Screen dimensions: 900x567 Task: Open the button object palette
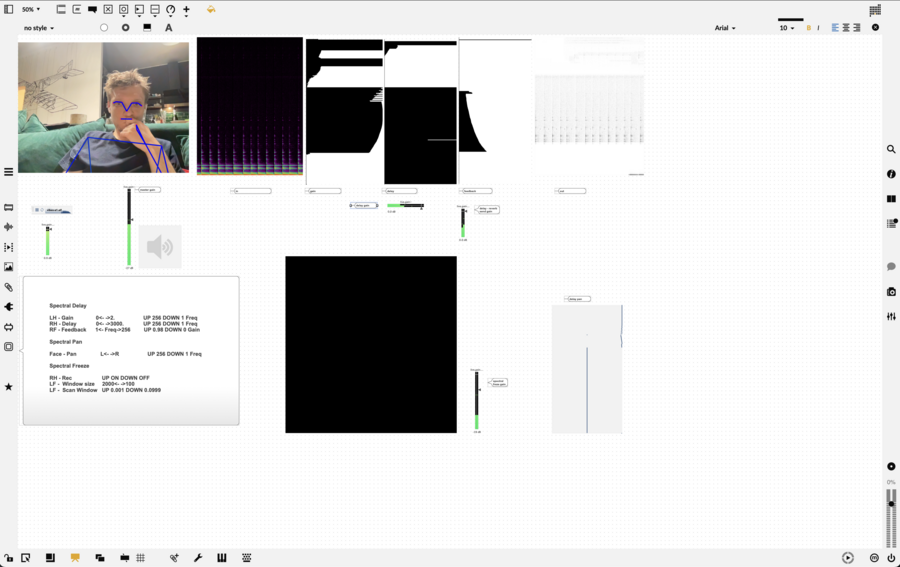123,9
